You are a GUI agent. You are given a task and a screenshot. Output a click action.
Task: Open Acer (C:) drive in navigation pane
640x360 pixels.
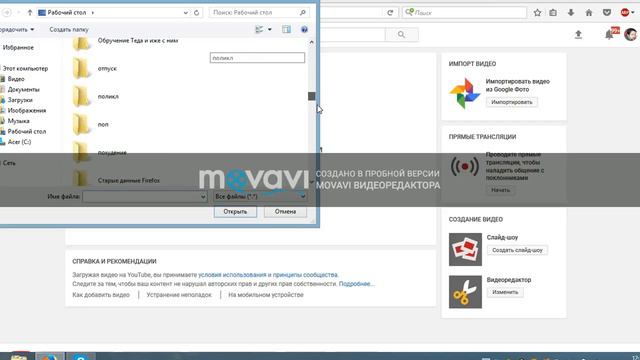click(x=19, y=142)
